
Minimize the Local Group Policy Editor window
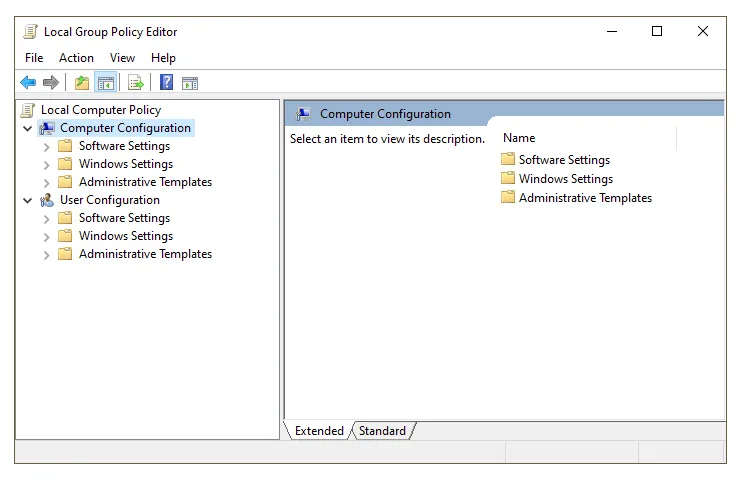pyautogui.click(x=612, y=32)
